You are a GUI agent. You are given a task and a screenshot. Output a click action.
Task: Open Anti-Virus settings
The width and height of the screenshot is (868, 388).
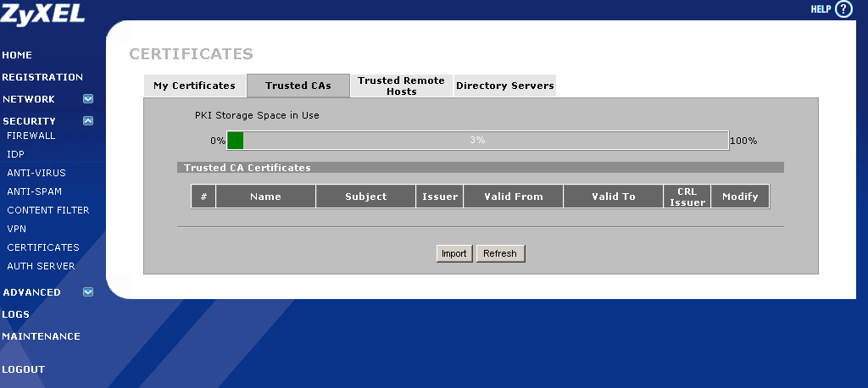36,173
